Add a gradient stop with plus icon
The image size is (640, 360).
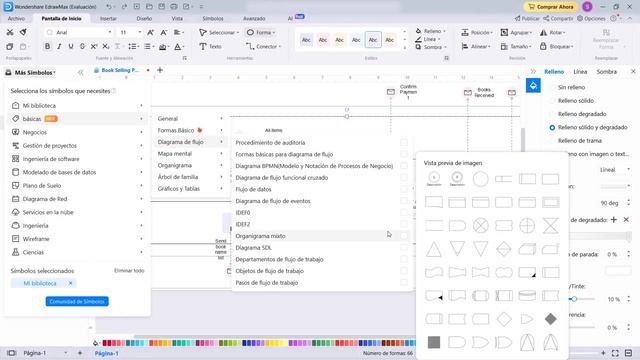(613, 220)
